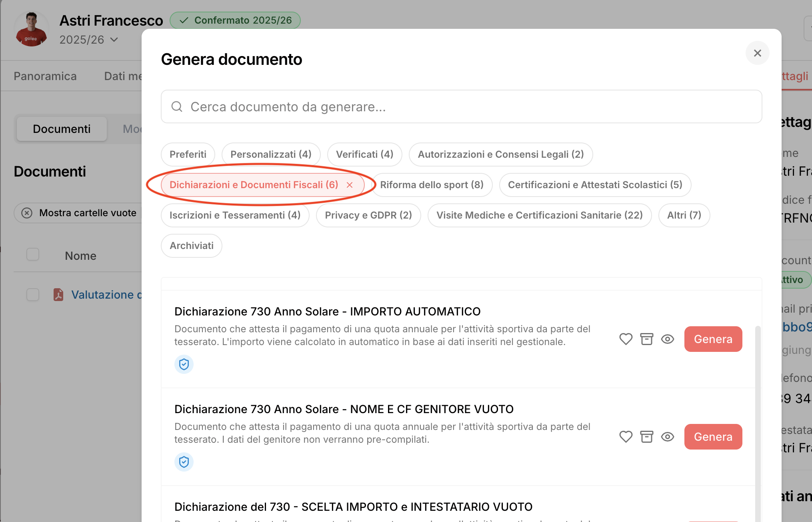Archive the NOME E CF GENITORE VUOTO document

point(646,437)
